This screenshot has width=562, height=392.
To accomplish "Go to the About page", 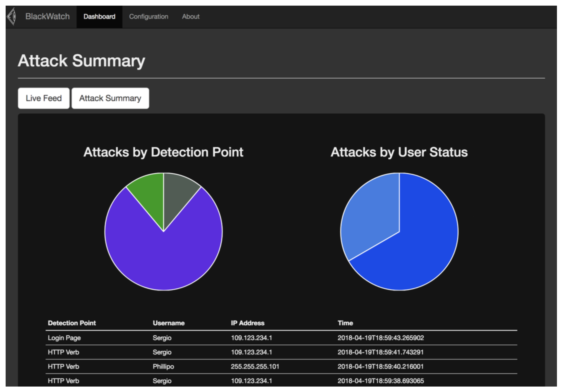I will click(x=190, y=17).
